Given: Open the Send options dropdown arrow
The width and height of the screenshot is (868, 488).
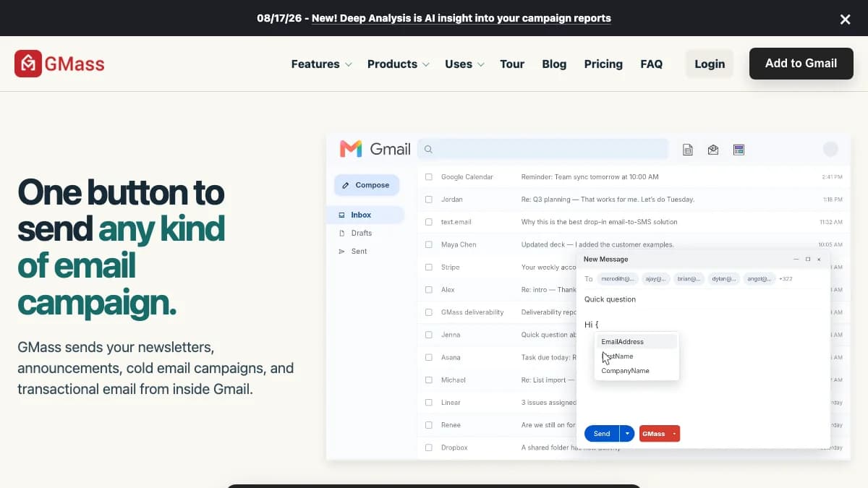Looking at the screenshot, I should [x=627, y=434].
